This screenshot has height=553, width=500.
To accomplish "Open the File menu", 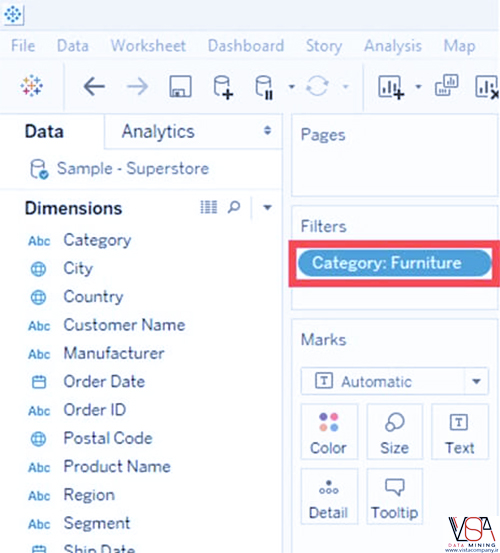I will coord(23,45).
